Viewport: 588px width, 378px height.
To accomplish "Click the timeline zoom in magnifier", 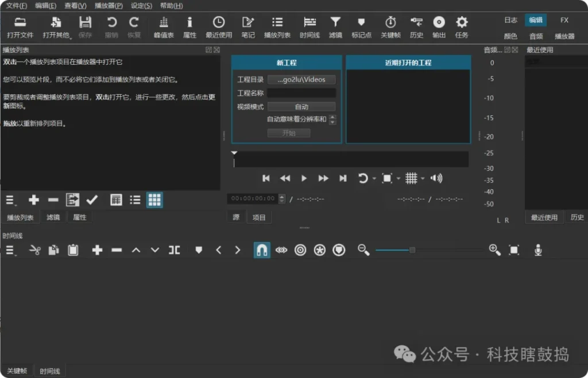I will pyautogui.click(x=494, y=250).
